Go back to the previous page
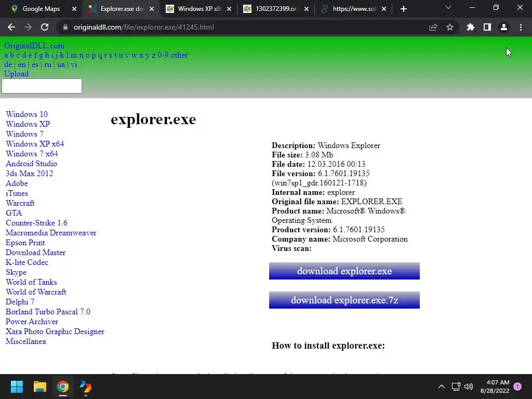The width and height of the screenshot is (532, 399). 11,27
